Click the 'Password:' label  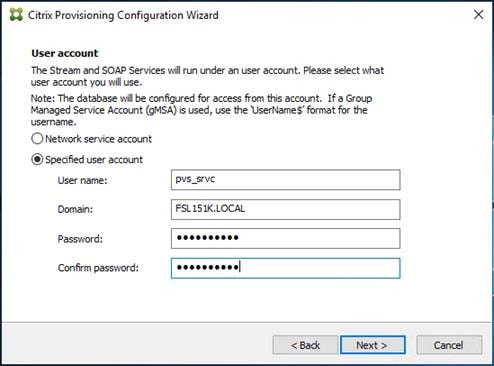(x=80, y=239)
